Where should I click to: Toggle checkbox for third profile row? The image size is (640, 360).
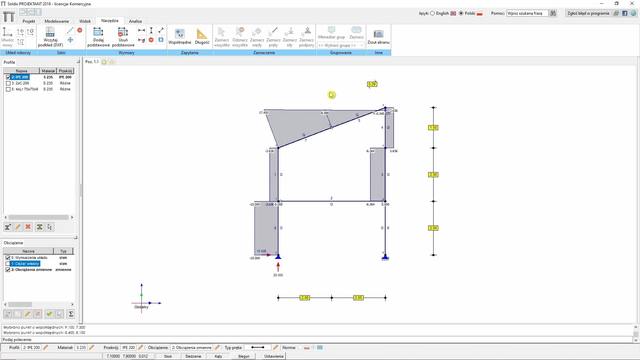coord(8,89)
